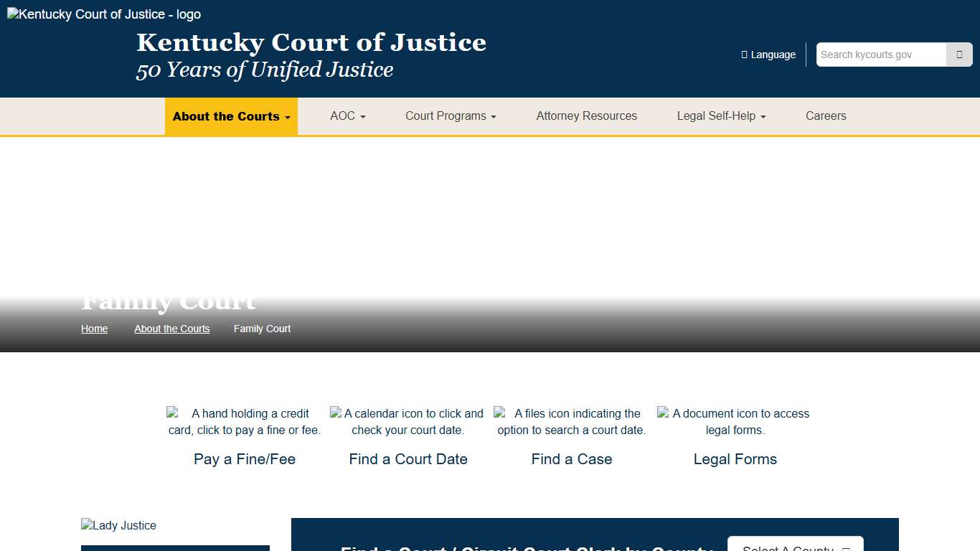Click the Lady Justice image
This screenshot has width=980, height=551.
point(118,525)
